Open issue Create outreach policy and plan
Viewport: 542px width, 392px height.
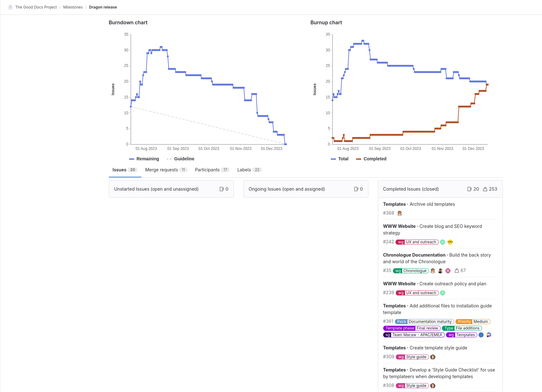pyautogui.click(x=453, y=284)
